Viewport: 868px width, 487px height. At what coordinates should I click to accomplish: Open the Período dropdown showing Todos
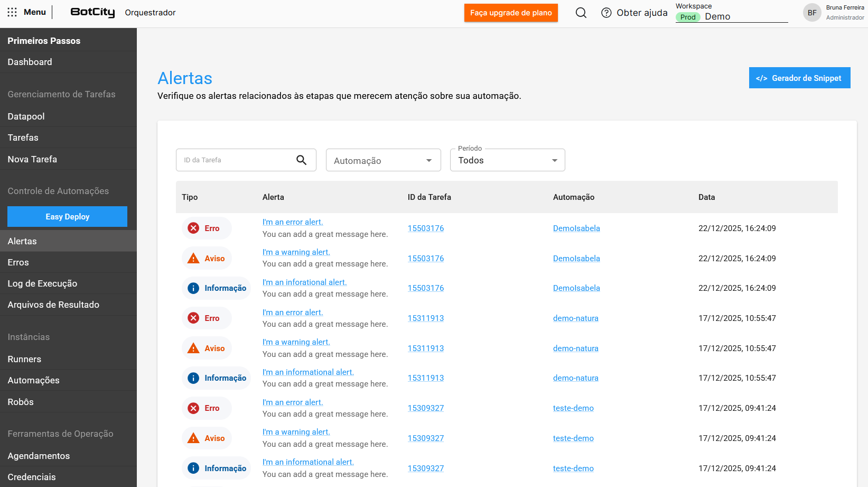tap(507, 160)
